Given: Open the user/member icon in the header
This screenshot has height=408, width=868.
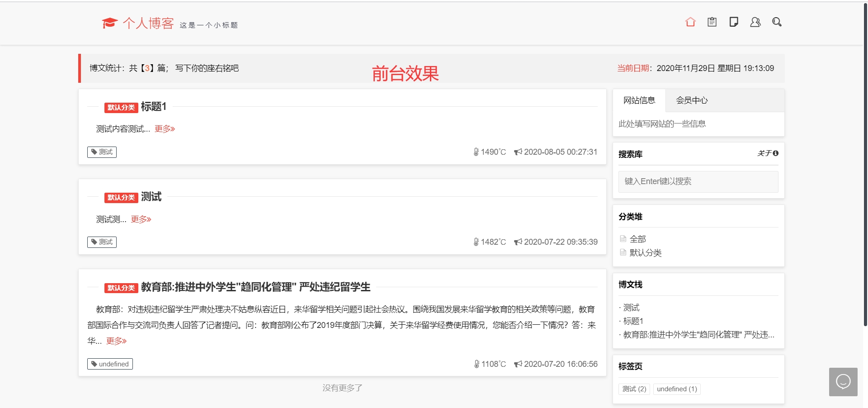Looking at the screenshot, I should (x=755, y=22).
